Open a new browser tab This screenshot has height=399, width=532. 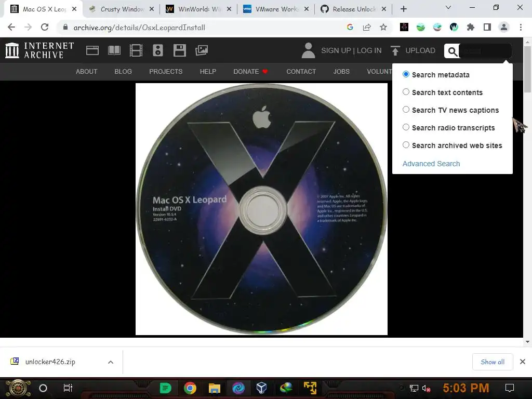click(x=403, y=9)
